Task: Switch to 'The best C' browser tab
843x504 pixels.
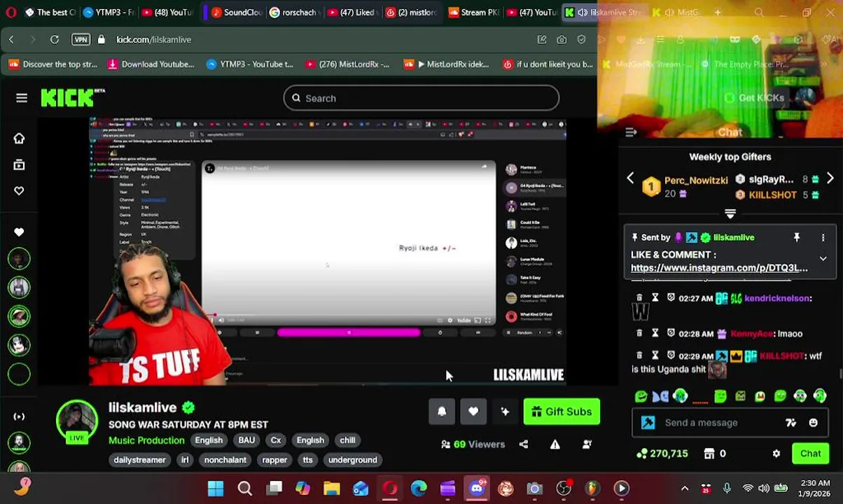Action: 49,12
